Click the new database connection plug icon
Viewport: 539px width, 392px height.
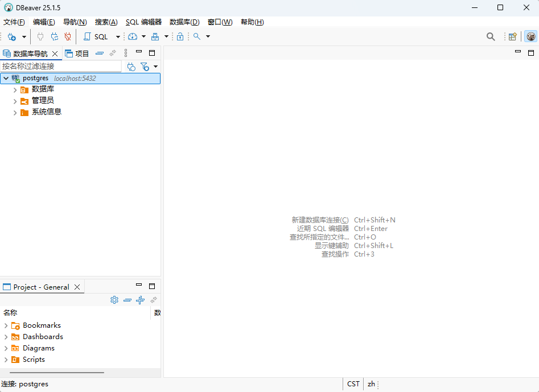click(x=12, y=37)
